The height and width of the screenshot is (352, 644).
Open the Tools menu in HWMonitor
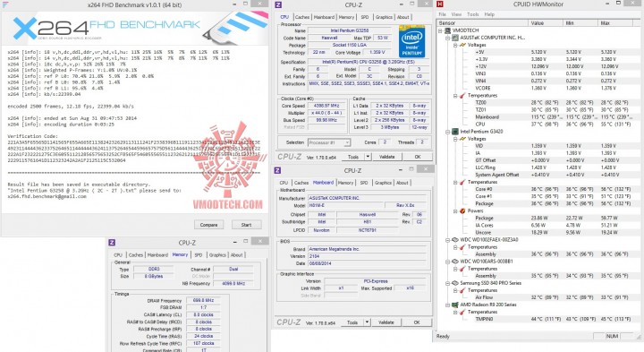[x=473, y=14]
